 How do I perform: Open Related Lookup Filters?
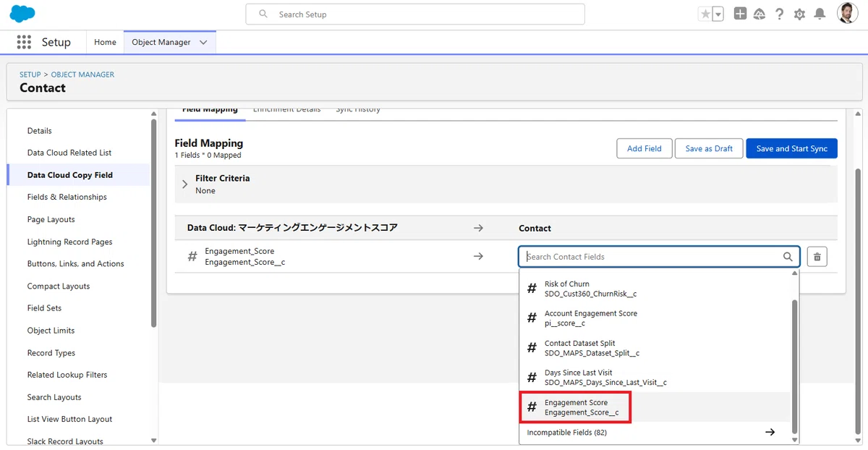click(67, 375)
